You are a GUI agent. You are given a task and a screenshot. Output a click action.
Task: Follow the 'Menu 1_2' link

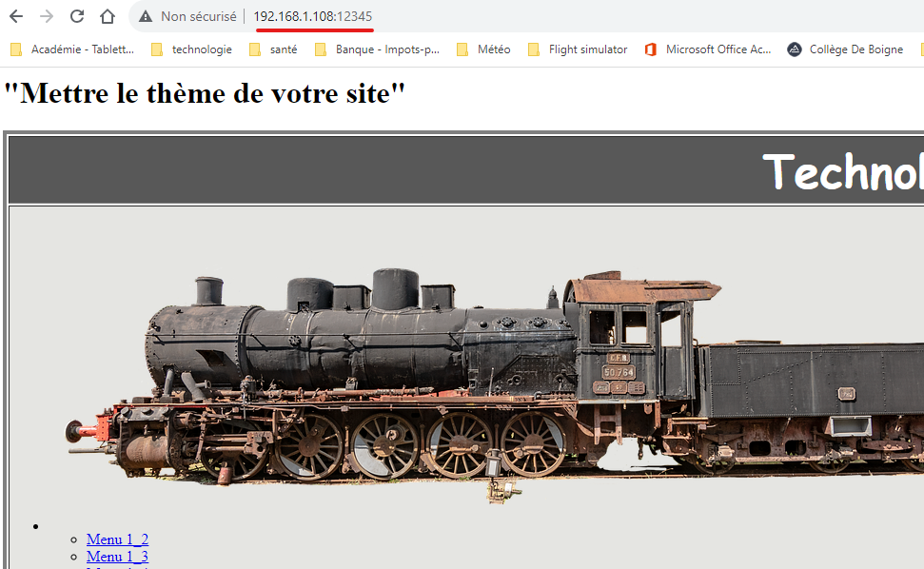point(117,540)
